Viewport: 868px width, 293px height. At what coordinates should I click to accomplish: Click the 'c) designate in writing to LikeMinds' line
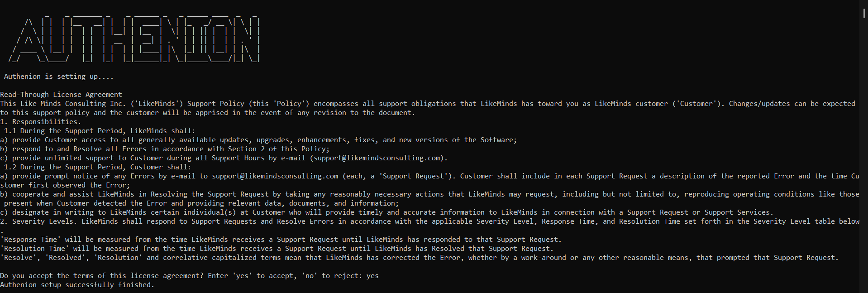(x=386, y=212)
